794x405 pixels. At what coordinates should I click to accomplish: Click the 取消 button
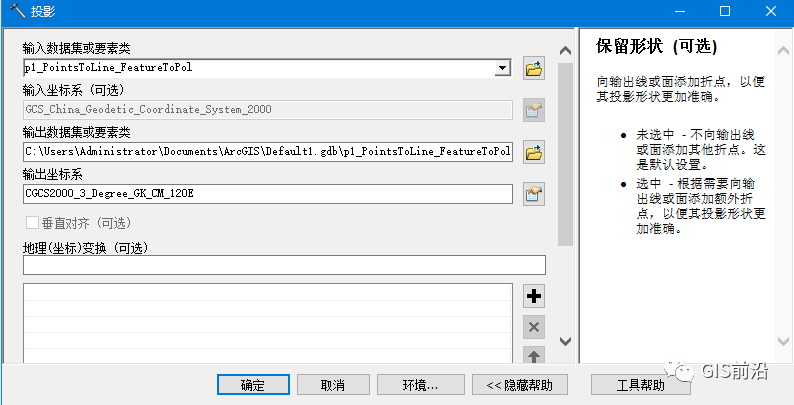point(333,385)
